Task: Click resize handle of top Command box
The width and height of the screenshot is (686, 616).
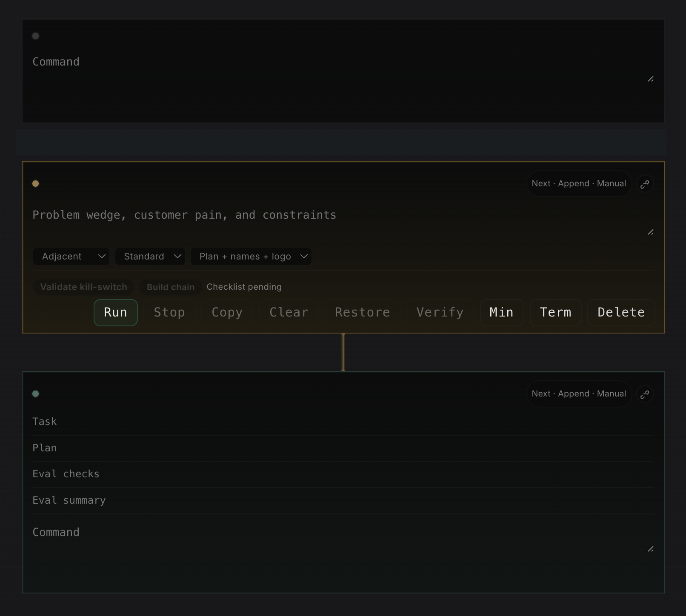Action: pos(650,79)
